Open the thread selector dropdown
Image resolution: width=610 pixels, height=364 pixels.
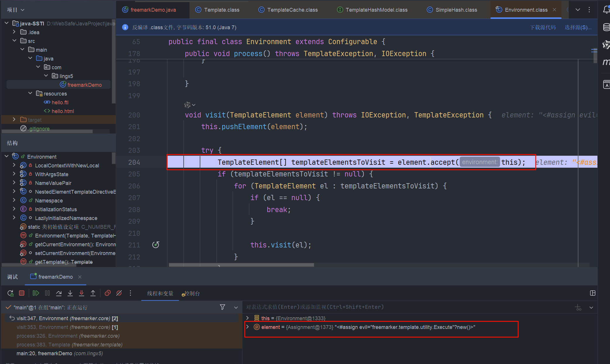[236, 307]
